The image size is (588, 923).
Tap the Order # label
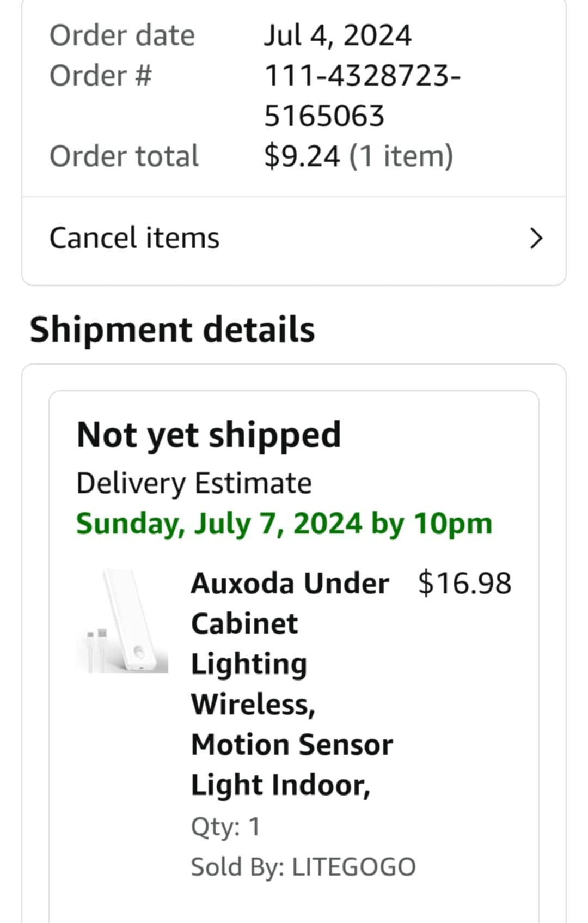click(101, 75)
